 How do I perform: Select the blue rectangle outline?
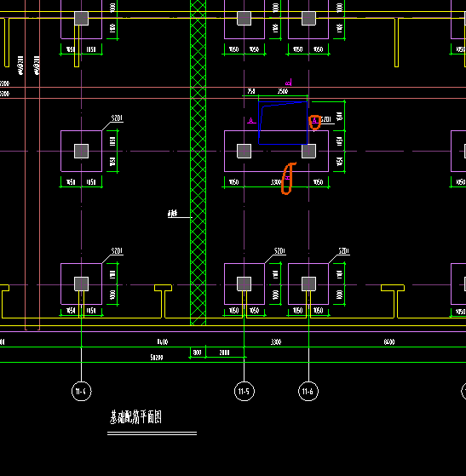(x=283, y=123)
